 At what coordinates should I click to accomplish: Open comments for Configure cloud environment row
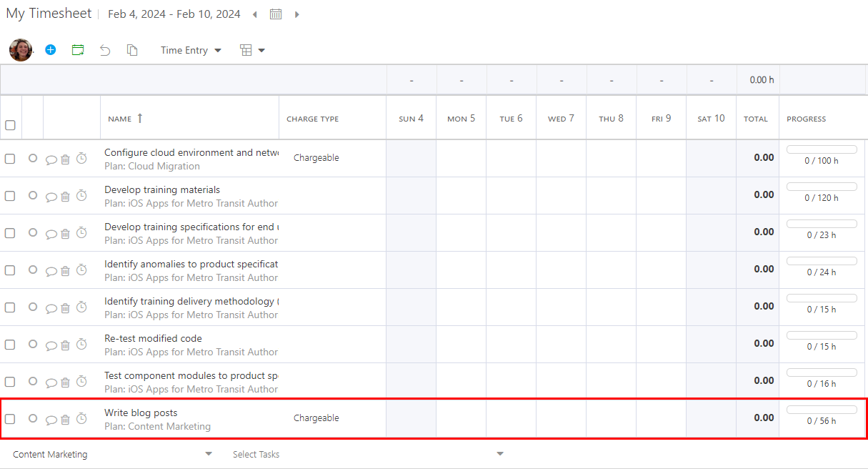(51, 159)
